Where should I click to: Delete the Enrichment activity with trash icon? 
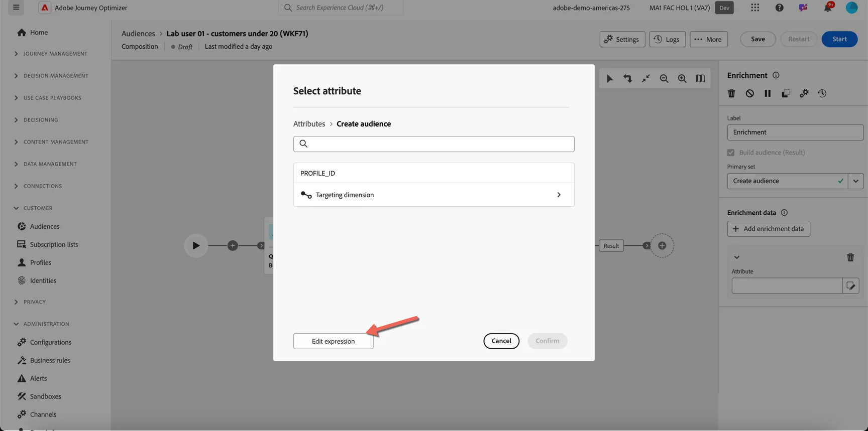731,93
